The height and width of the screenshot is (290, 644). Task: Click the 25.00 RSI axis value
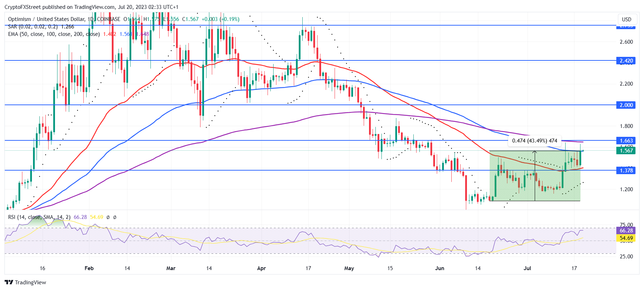pos(626,257)
